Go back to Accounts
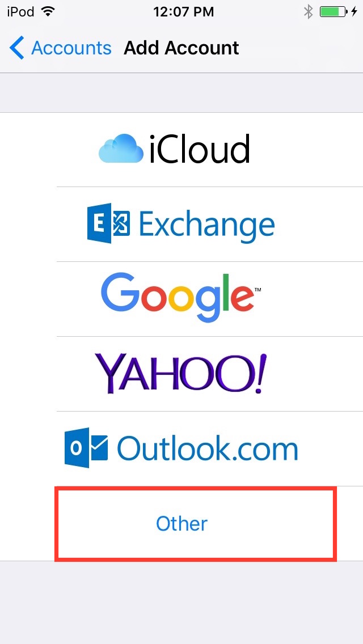The width and height of the screenshot is (363, 644). 61,48
